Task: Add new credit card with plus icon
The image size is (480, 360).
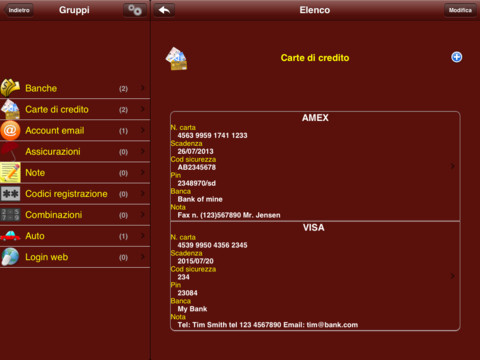Action: [x=456, y=57]
